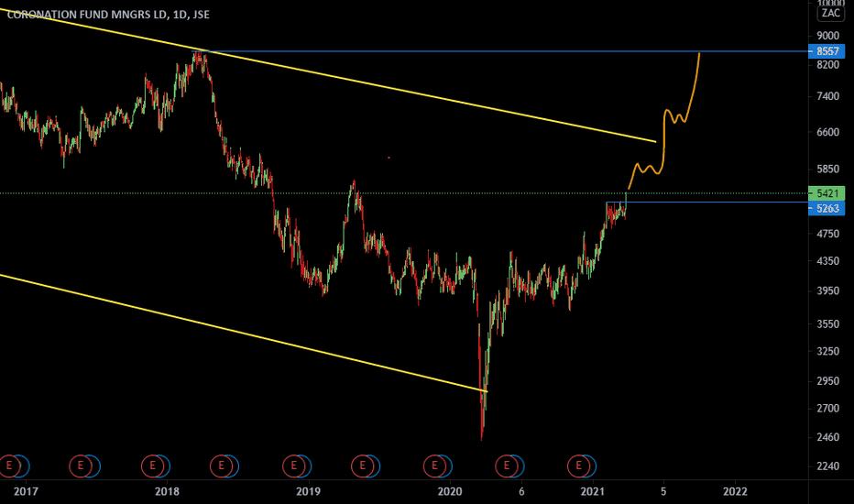
Task: Click the 3550 price scale value
Action: pyautogui.click(x=827, y=324)
